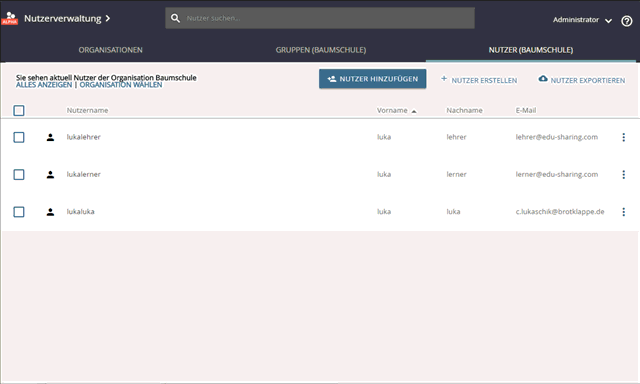Toggle the select-all users checkbox
This screenshot has width=640, height=384.
(19, 111)
